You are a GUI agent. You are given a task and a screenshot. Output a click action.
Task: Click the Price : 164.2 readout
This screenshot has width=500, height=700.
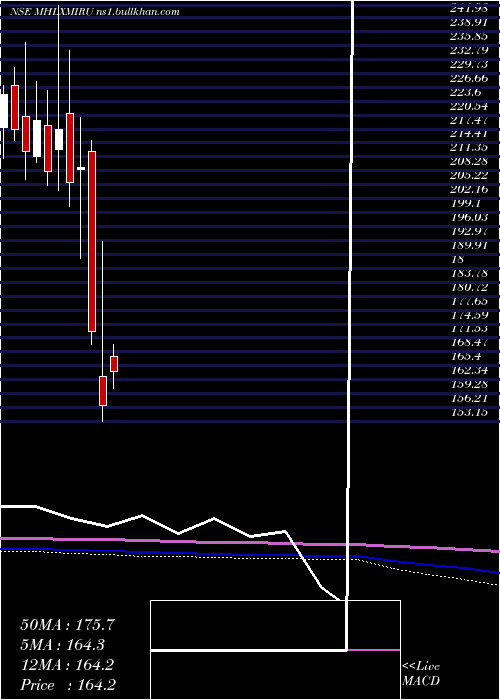(x=67, y=685)
